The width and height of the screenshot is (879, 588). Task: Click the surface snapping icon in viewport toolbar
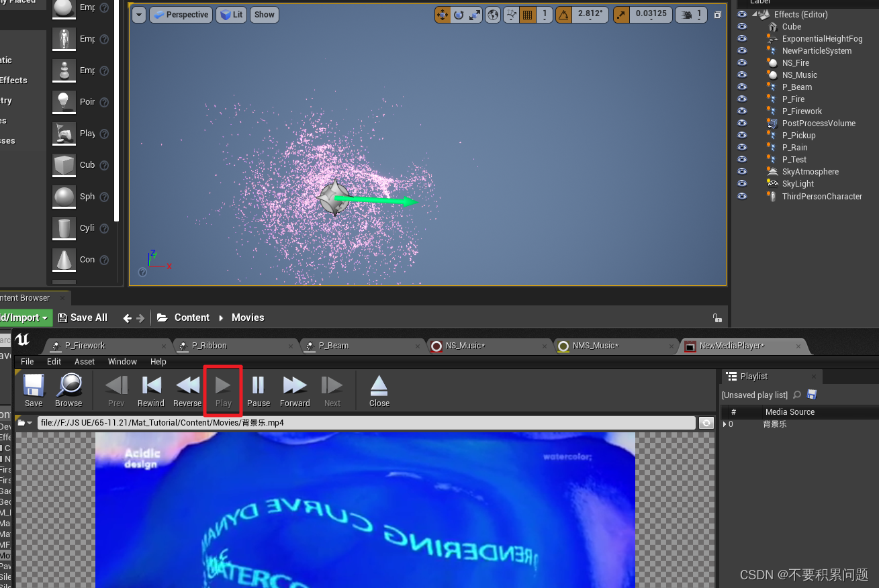(x=511, y=14)
